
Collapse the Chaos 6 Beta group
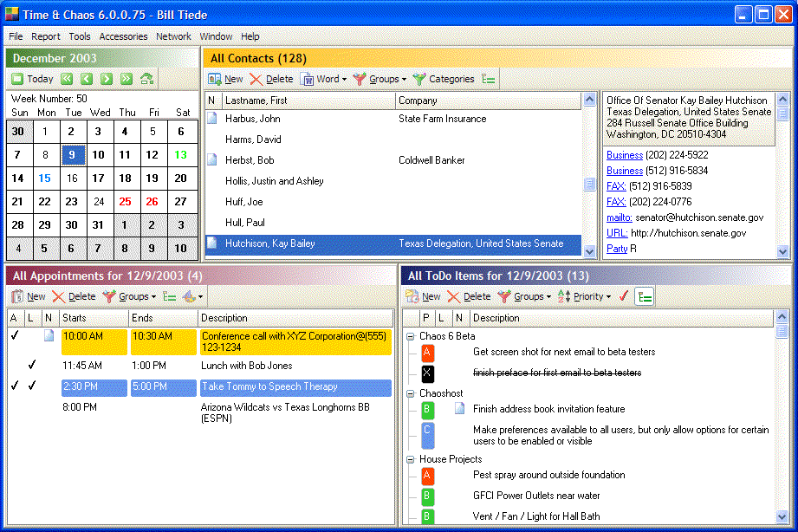410,336
